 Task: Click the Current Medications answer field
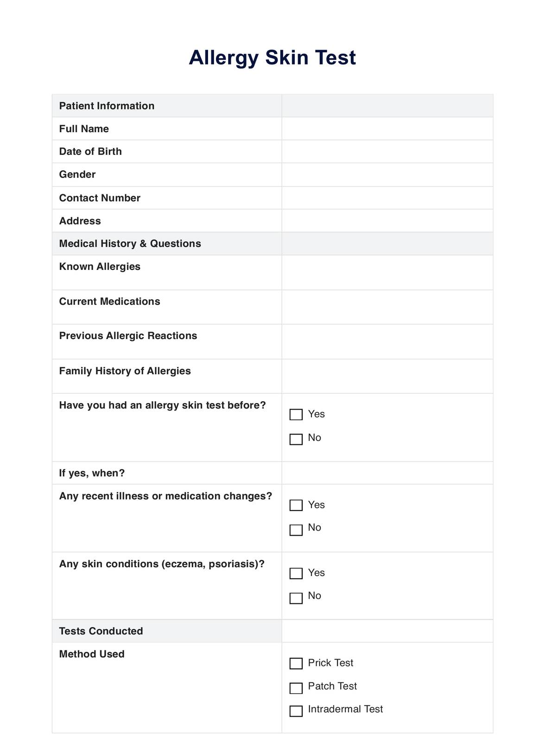(x=387, y=307)
